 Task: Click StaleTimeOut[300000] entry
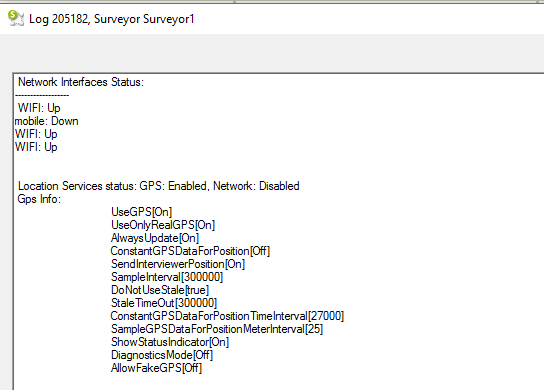point(164,303)
